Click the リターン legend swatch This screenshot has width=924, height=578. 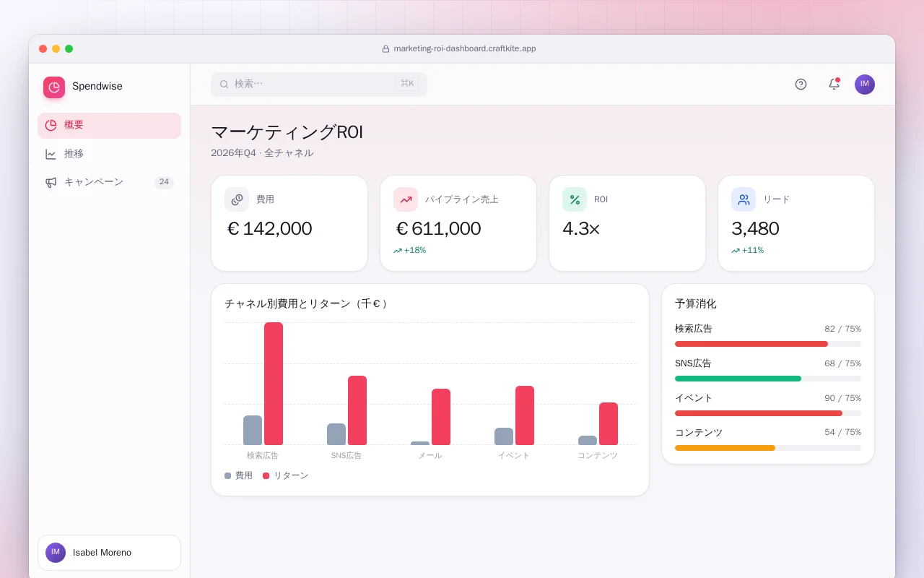266,476
